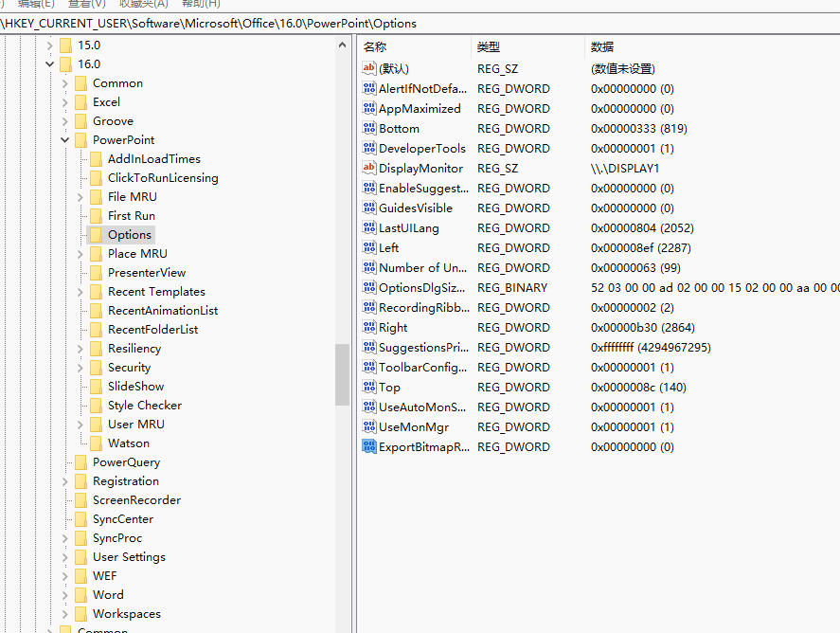
Task: Select the UseAutoMonS... value
Action: click(x=422, y=407)
